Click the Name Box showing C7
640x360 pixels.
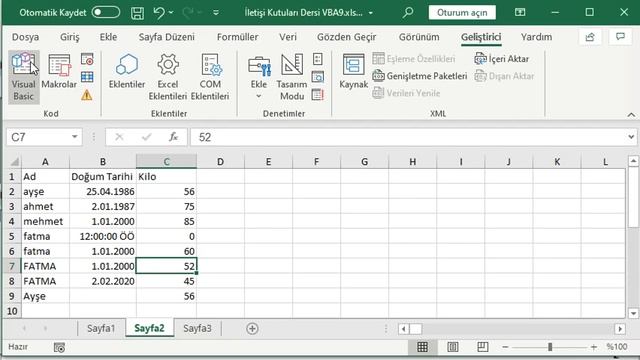(x=38, y=137)
